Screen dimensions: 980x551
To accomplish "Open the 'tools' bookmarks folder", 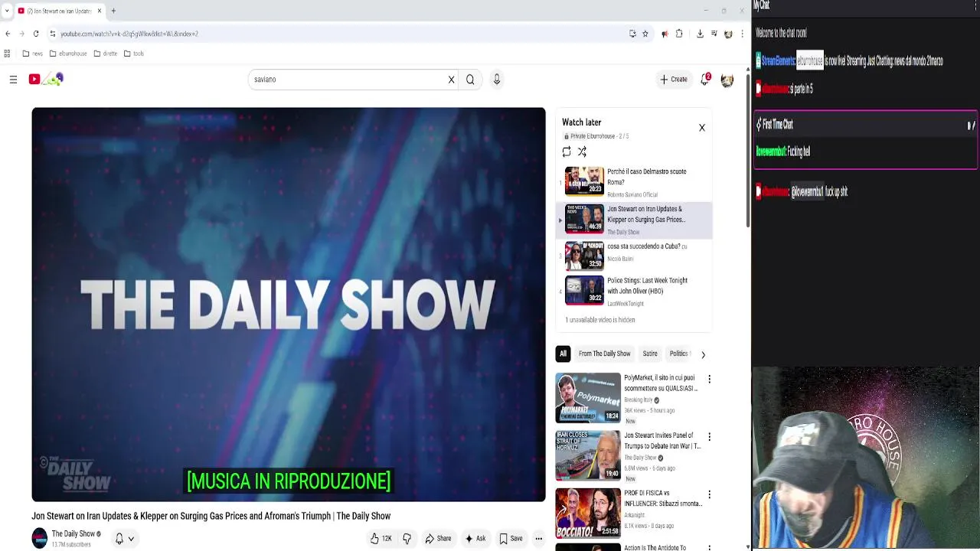I will point(134,54).
